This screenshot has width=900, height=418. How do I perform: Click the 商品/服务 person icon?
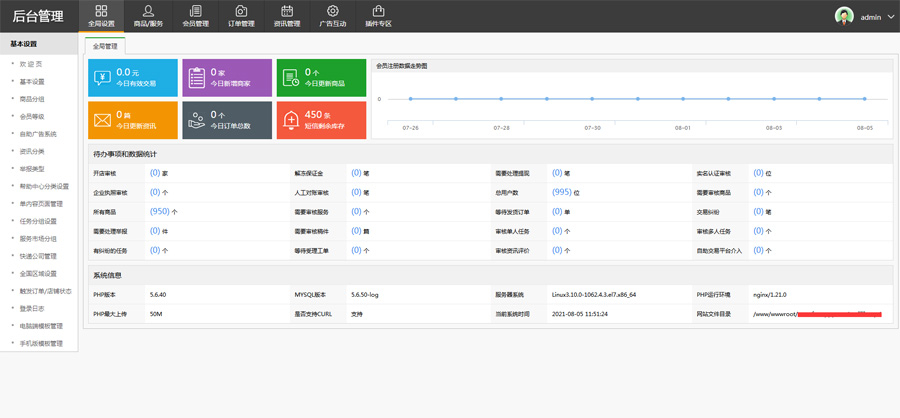148,11
